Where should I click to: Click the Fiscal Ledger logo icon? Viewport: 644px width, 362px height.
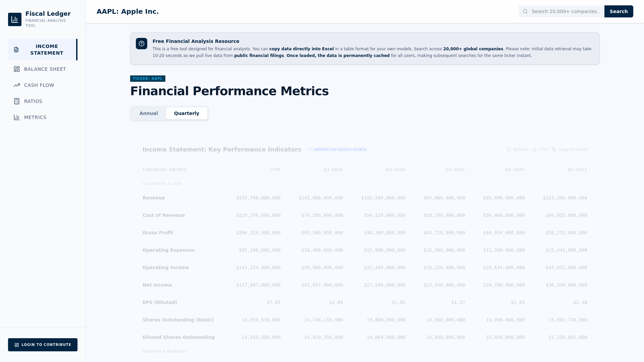[15, 19]
